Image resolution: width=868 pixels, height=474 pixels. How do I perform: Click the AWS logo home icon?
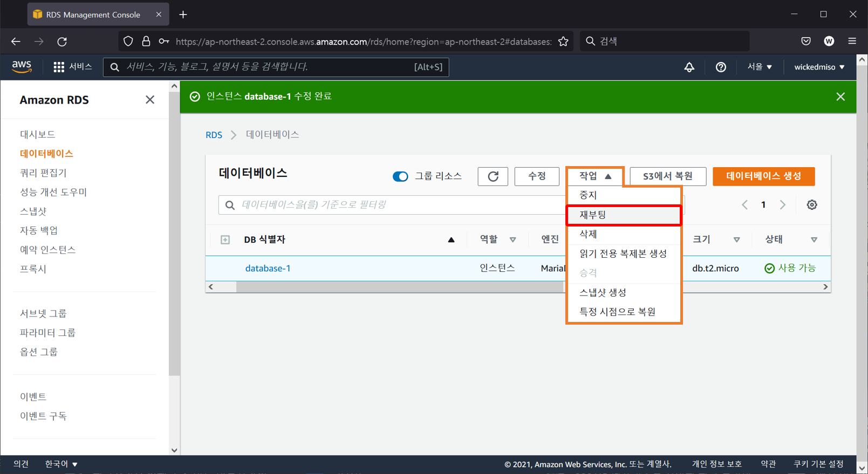tap(22, 67)
